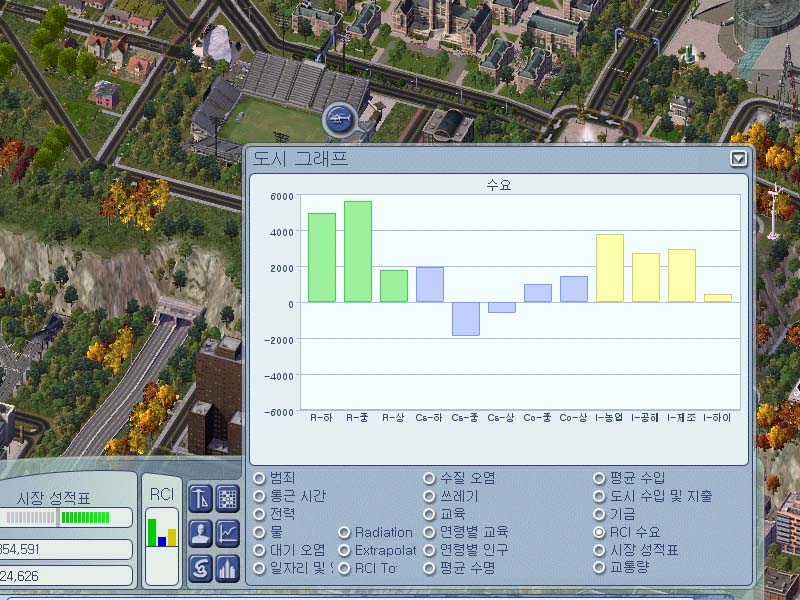Select the RCI 수요 graph option
The height and width of the screenshot is (600, 800).
coord(599,532)
